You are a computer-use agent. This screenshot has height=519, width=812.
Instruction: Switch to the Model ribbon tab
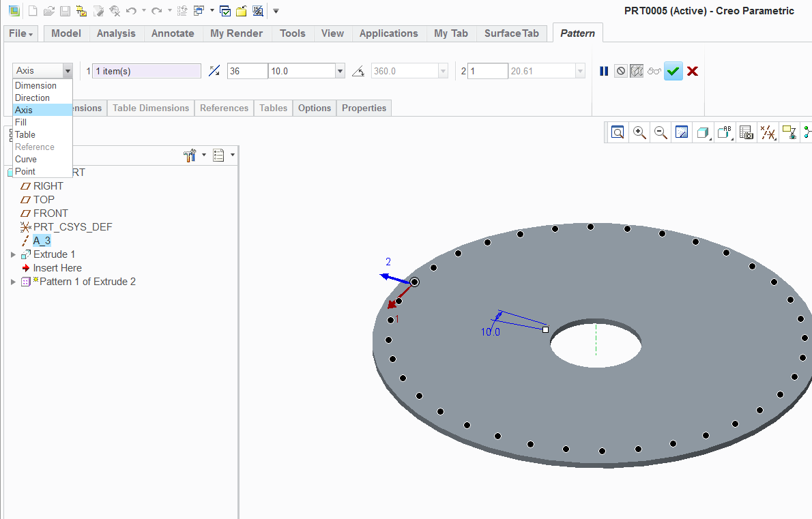pyautogui.click(x=66, y=33)
